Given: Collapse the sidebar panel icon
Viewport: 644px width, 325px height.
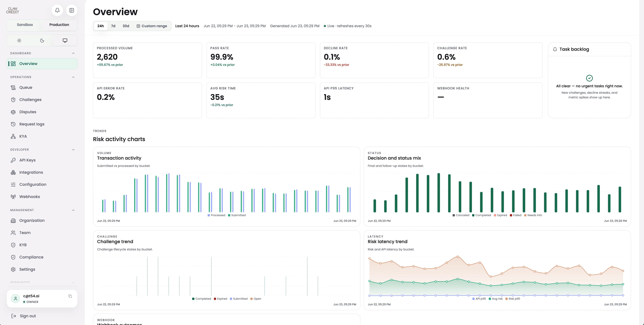Looking at the screenshot, I should [72, 10].
